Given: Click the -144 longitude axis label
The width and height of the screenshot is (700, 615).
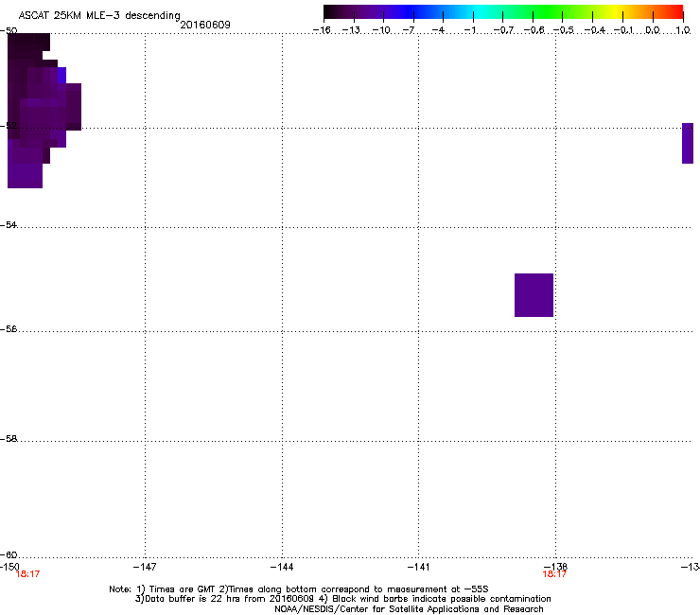Looking at the screenshot, I should (x=282, y=567).
